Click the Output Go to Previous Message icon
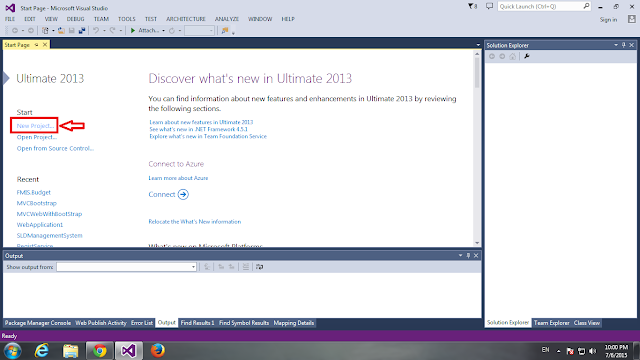The width and height of the screenshot is (640, 360). tap(221, 267)
